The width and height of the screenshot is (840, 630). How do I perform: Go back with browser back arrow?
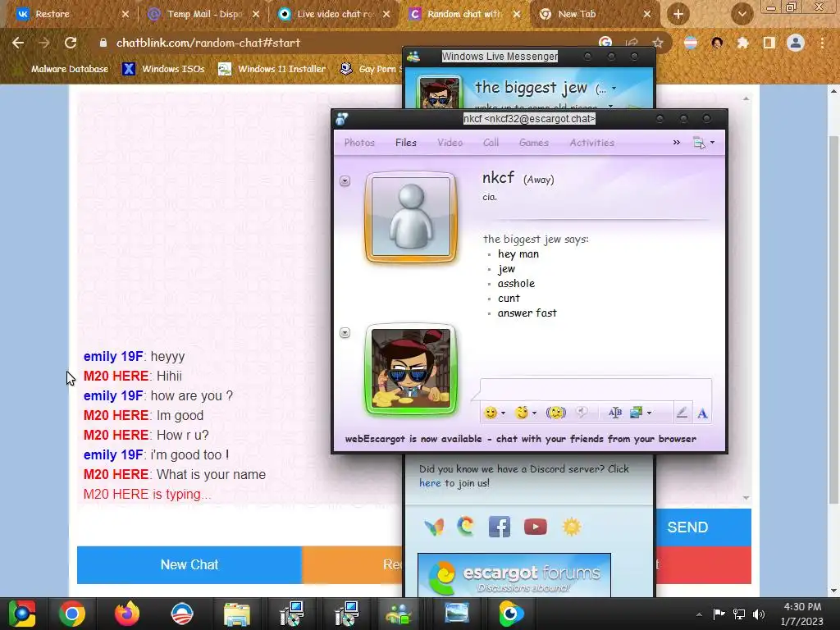tap(18, 43)
